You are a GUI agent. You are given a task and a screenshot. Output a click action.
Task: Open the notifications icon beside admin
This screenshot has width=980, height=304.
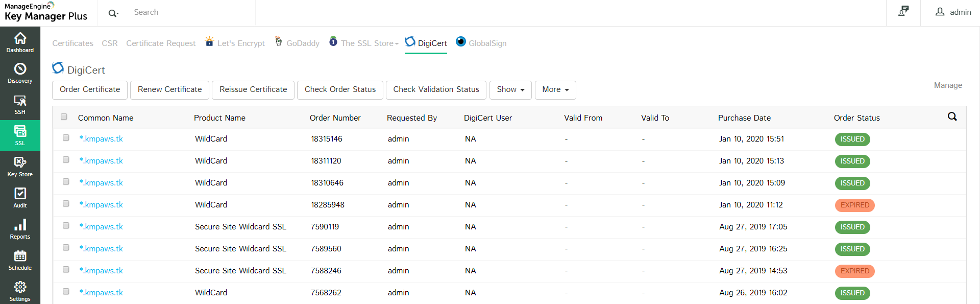903,11
